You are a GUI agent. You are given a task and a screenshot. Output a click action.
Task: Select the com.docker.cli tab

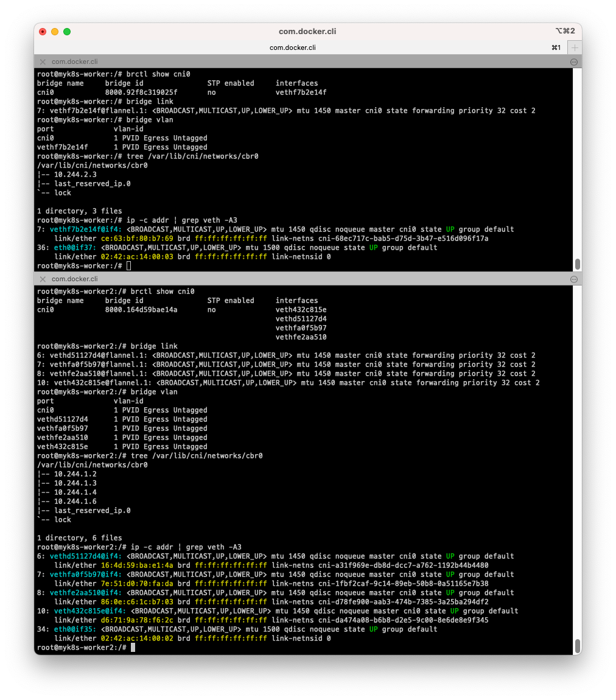pos(292,47)
